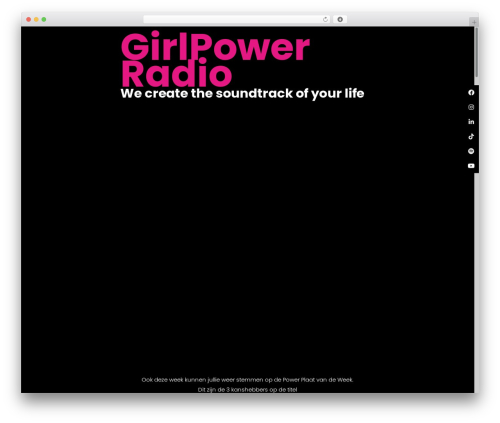Screen dimensions: 500x423
Task: Click the page's vertical scrollbar thumb
Action: coord(477,53)
